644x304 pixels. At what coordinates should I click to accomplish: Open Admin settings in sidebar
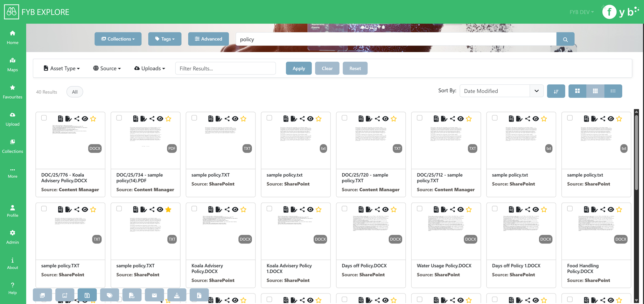point(13,237)
